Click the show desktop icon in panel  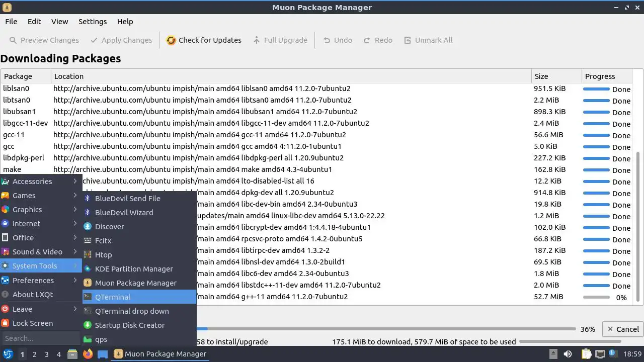click(x=103, y=354)
